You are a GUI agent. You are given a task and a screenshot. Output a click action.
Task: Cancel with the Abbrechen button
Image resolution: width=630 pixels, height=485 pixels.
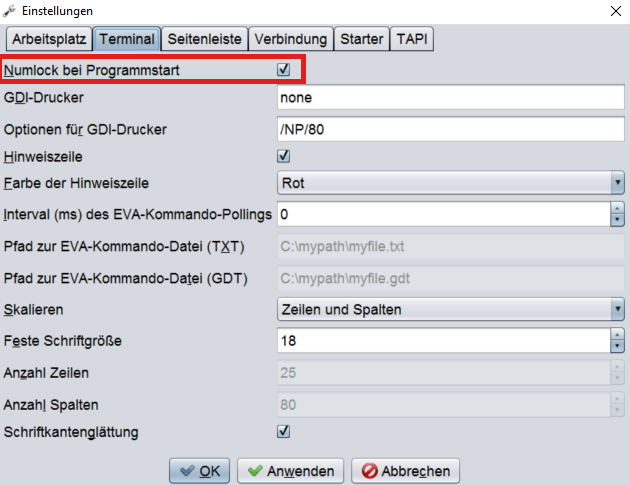pos(405,471)
